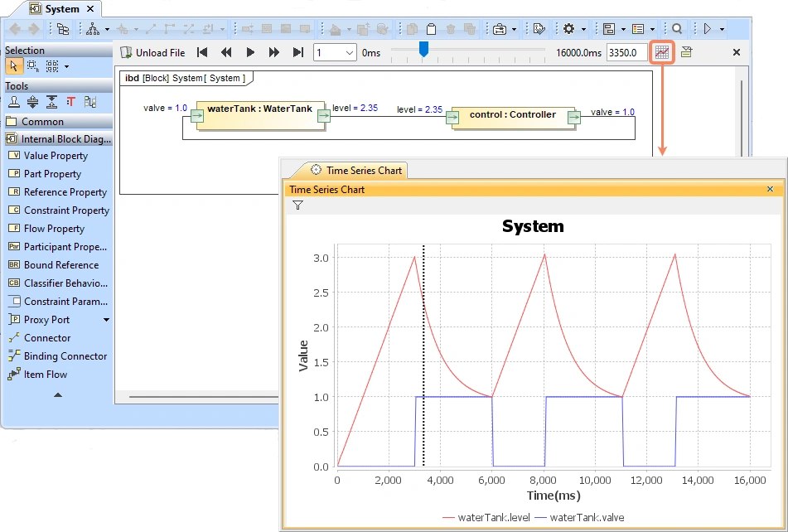Skip to end of simulation recording
Viewport: 788px width, 532px height.
[298, 52]
